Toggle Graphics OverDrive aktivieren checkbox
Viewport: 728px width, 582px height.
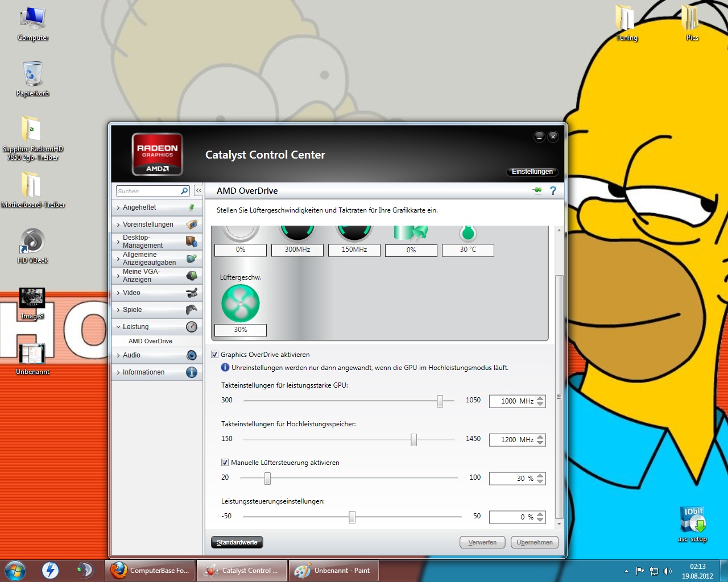tap(215, 355)
